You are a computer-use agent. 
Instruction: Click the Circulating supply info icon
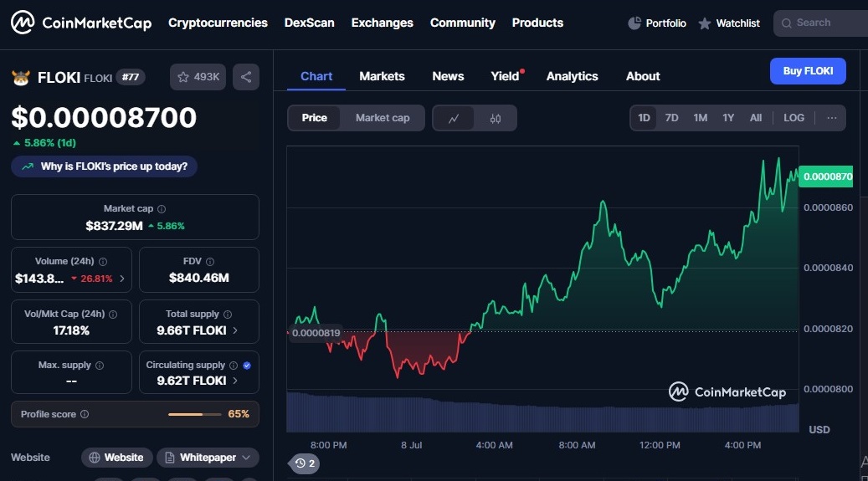[234, 366]
